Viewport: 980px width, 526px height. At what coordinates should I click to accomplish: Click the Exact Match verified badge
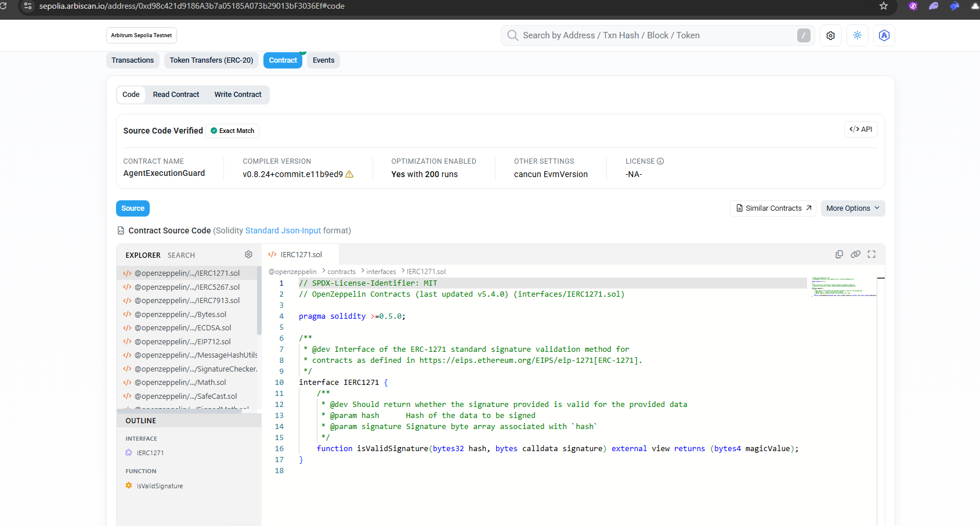tap(233, 131)
